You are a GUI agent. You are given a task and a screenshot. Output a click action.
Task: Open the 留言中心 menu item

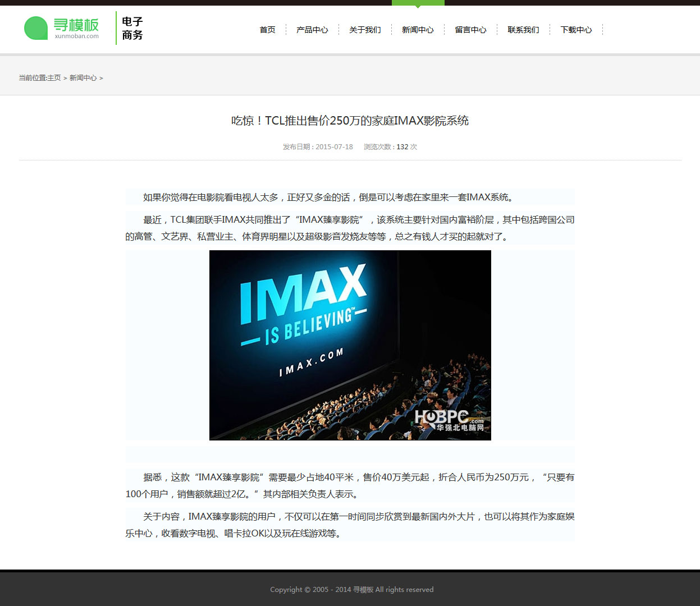(470, 30)
